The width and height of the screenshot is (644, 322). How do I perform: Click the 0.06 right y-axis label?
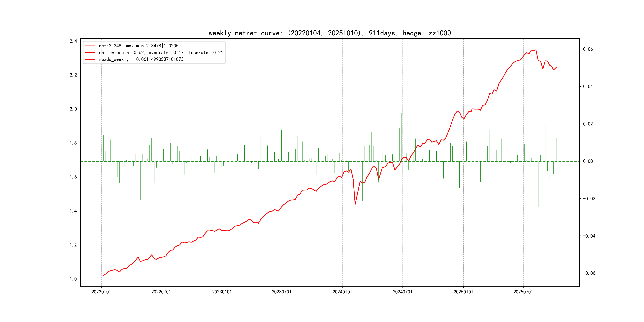click(x=588, y=49)
